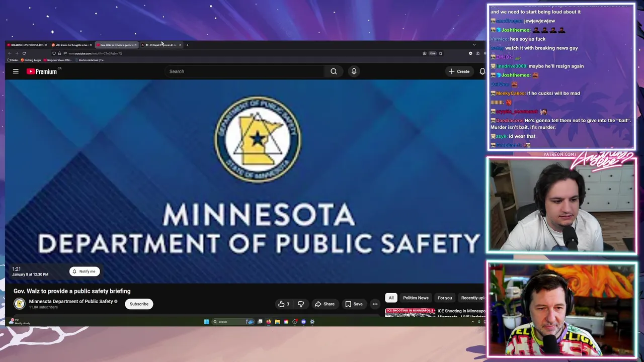Open Discord from the taskbar
This screenshot has height=362, width=644.
pos(303,322)
